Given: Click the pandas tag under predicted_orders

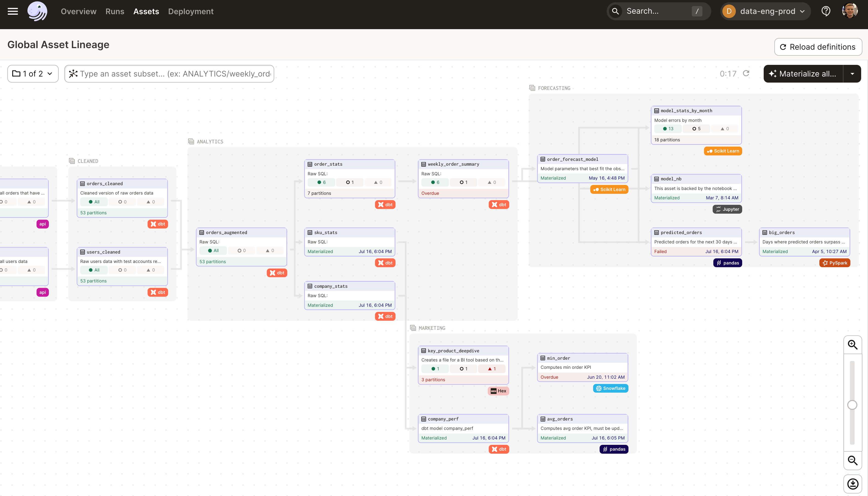Looking at the screenshot, I should pyautogui.click(x=728, y=263).
